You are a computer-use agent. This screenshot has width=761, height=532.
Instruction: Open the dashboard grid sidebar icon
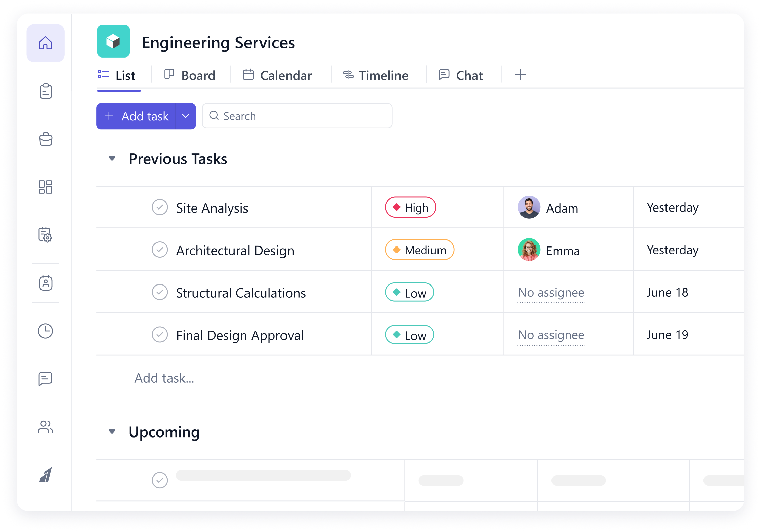45,187
